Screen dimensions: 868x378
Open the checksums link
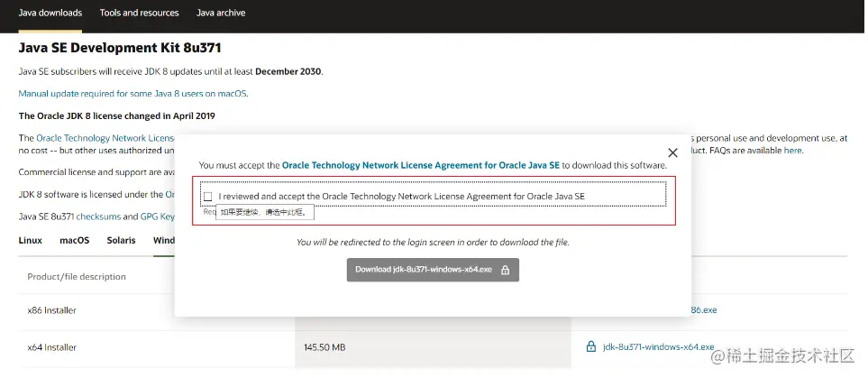tap(98, 217)
